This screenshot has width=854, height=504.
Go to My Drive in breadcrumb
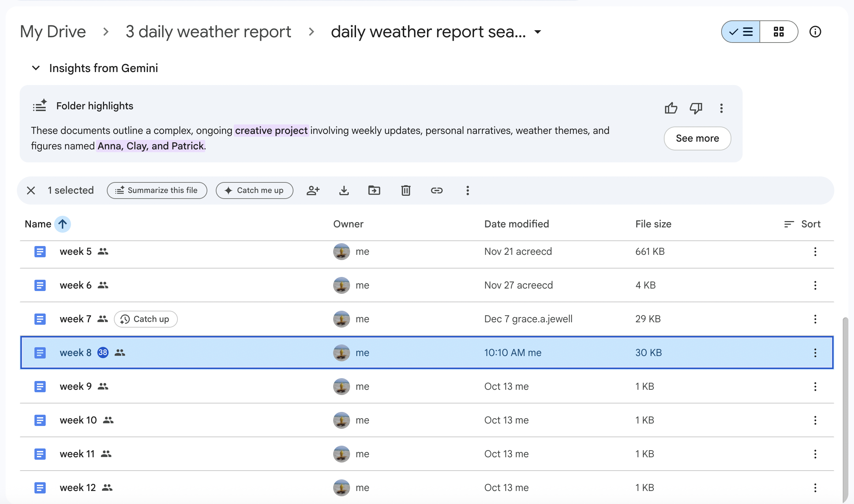click(53, 32)
